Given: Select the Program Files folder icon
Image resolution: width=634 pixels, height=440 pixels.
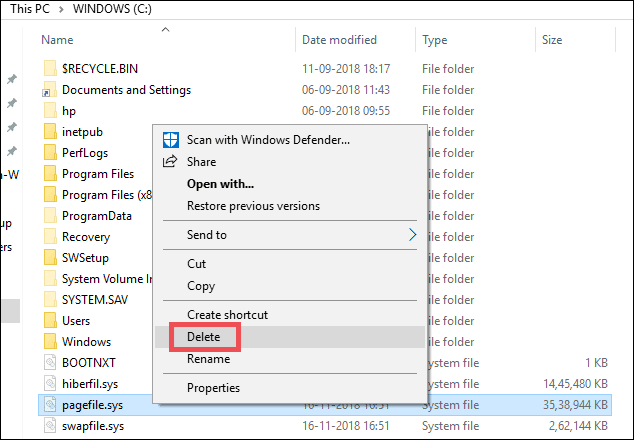Looking at the screenshot, I should pyautogui.click(x=50, y=173).
